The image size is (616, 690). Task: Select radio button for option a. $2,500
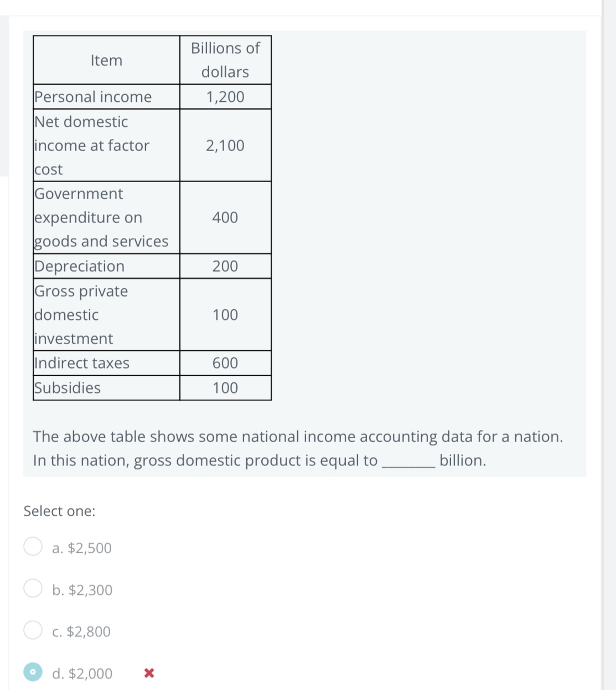[x=32, y=547]
